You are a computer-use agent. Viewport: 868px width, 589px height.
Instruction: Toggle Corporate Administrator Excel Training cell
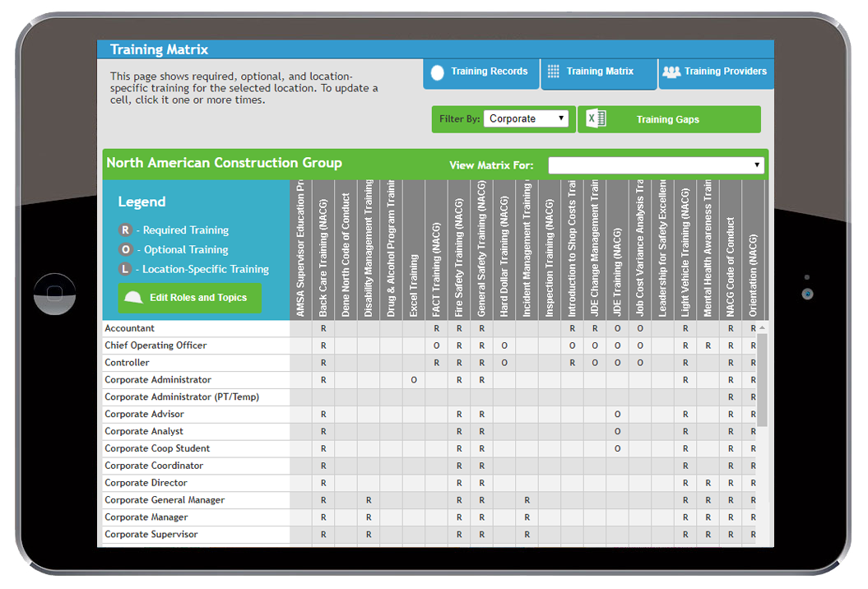[x=414, y=380]
